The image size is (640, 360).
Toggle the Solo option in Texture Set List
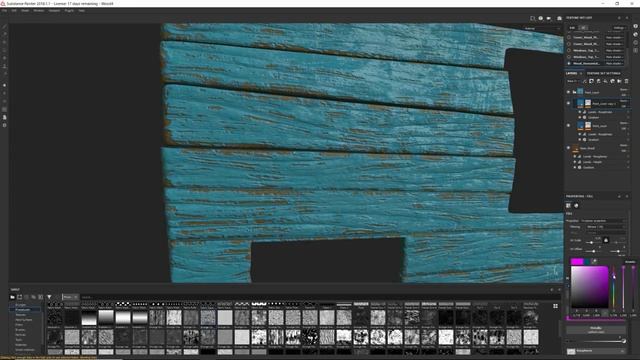tap(572, 28)
